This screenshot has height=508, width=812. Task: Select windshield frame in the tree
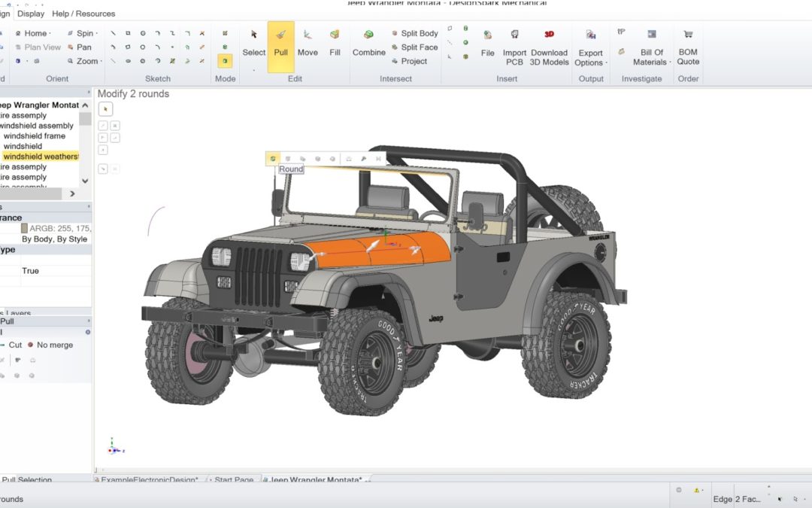click(34, 135)
